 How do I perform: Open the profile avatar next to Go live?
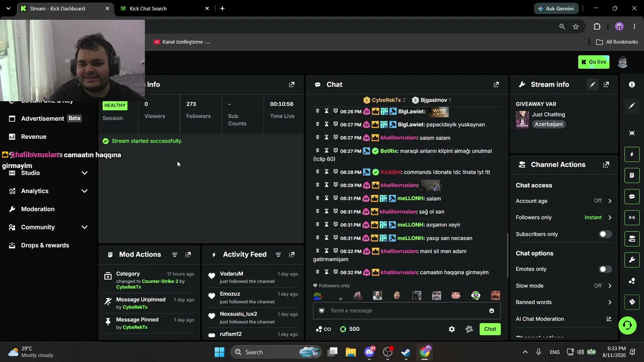(622, 62)
